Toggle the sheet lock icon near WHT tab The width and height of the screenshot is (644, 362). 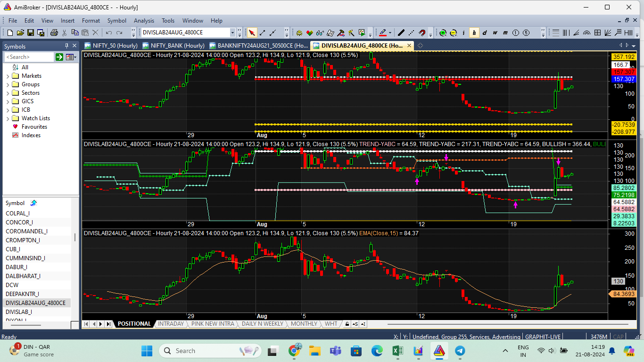click(347, 324)
